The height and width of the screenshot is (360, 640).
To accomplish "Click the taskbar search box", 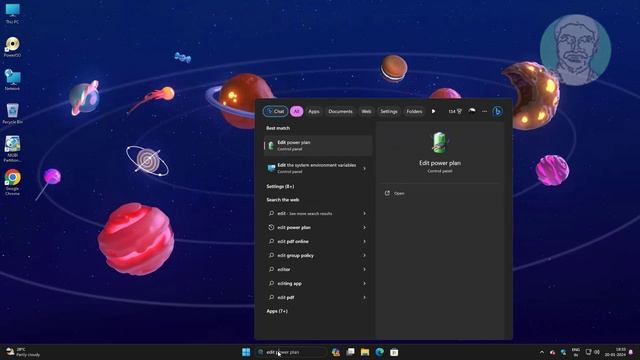I will [291, 352].
